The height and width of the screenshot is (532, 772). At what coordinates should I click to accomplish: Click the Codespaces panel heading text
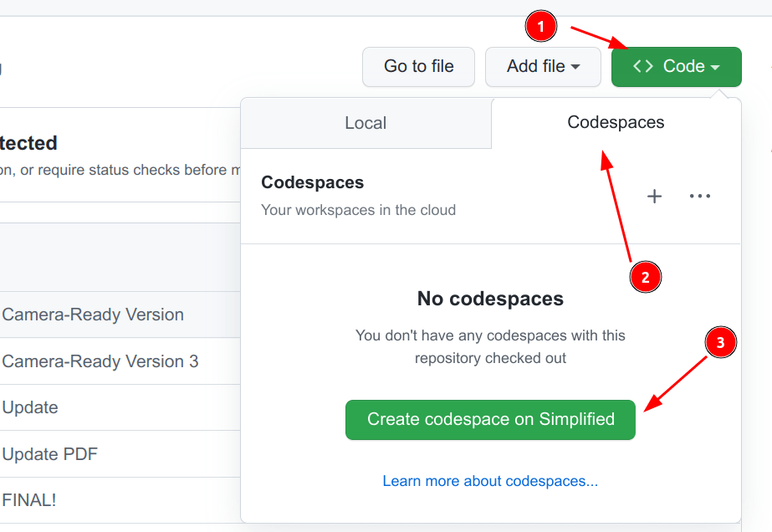[x=312, y=182]
